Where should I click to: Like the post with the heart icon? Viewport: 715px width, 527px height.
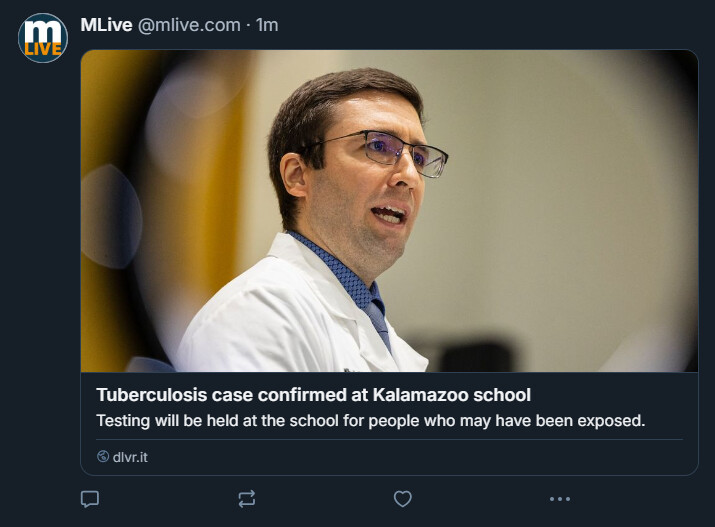point(403,498)
